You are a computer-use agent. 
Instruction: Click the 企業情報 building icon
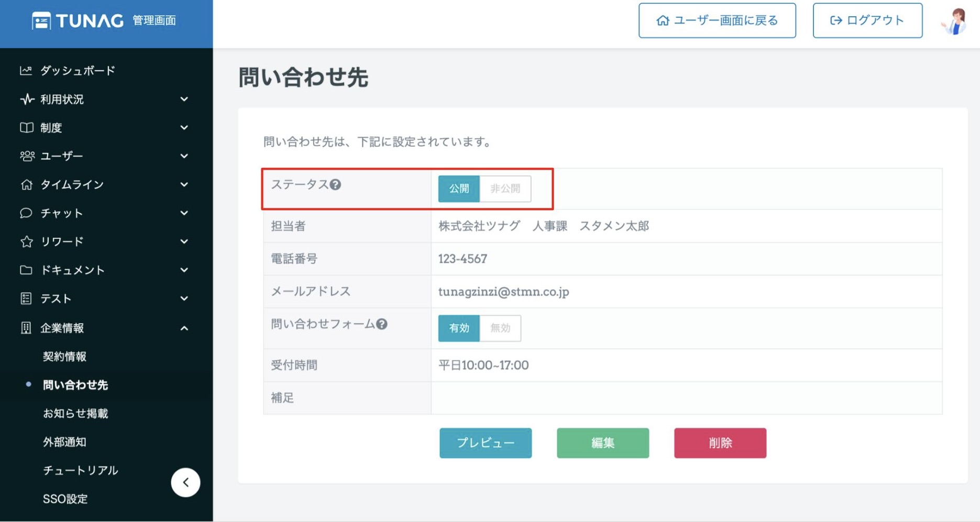coord(26,328)
